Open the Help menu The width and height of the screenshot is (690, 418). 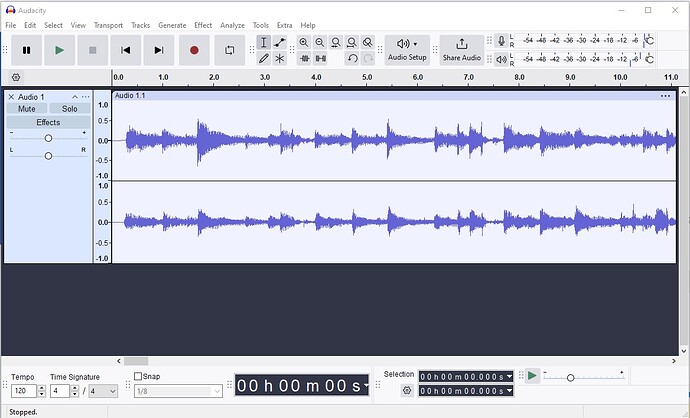click(308, 25)
